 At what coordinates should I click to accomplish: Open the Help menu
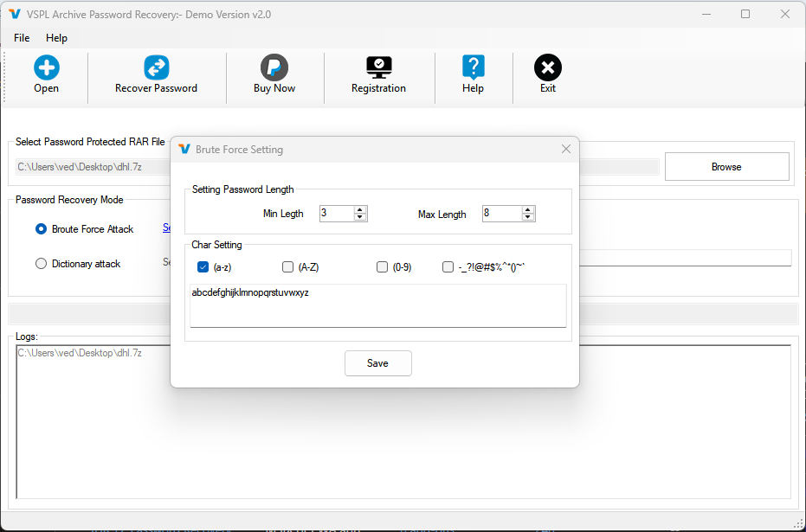pyautogui.click(x=56, y=38)
